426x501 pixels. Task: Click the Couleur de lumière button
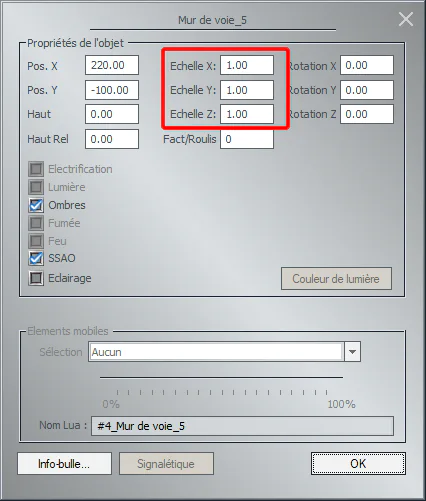[336, 278]
